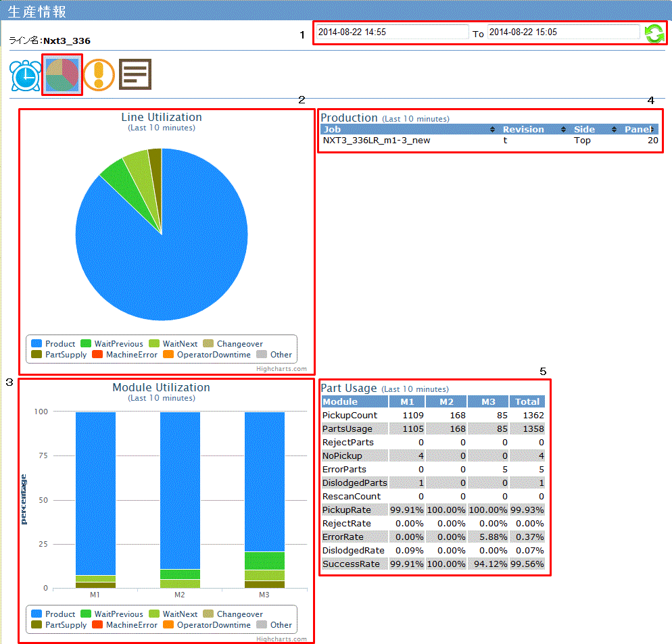Viewport: 672px width, 644px height.
Task: Click the green refresh arrows icon
Action: pyautogui.click(x=654, y=33)
